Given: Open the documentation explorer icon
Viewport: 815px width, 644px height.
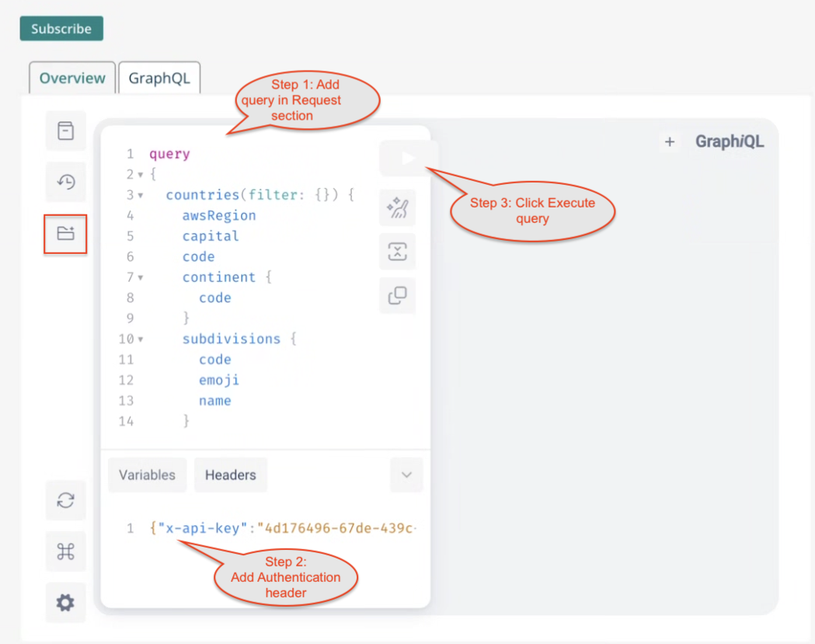Looking at the screenshot, I should [66, 131].
